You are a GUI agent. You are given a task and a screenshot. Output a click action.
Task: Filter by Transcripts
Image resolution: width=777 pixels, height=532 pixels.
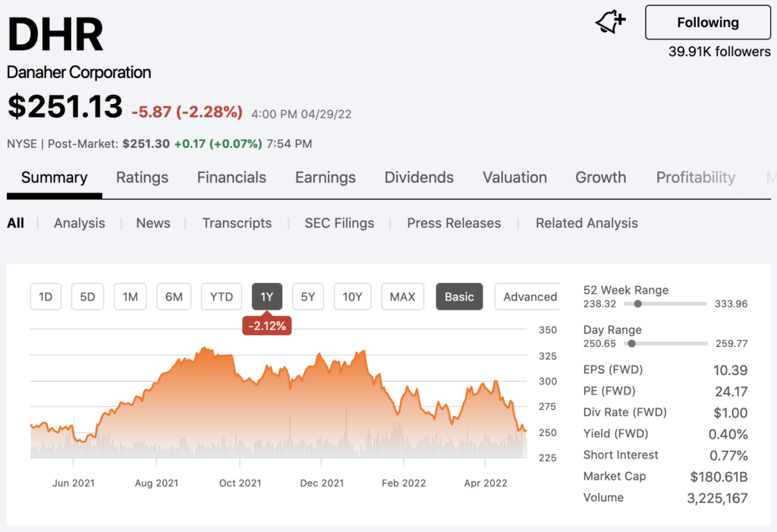[x=237, y=223]
